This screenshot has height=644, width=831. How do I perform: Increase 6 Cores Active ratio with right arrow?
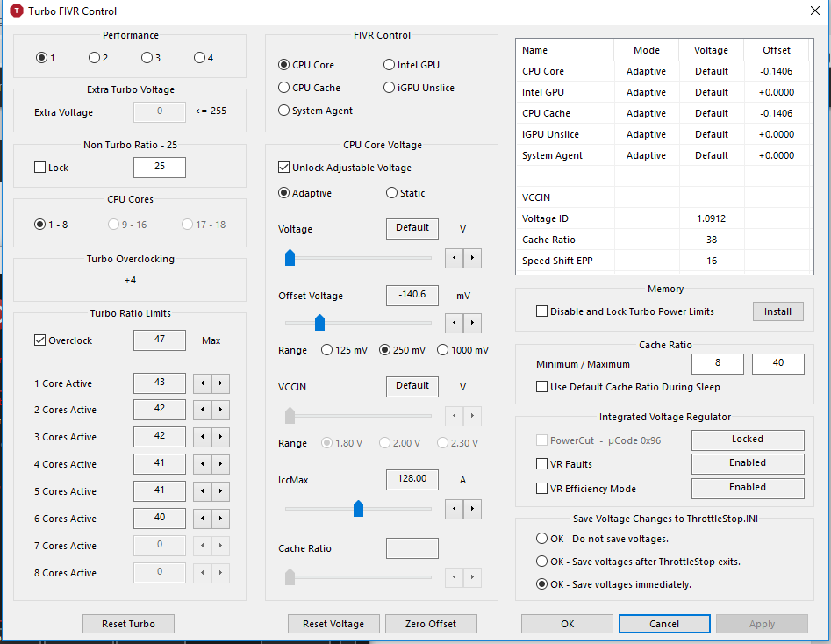[220, 519]
